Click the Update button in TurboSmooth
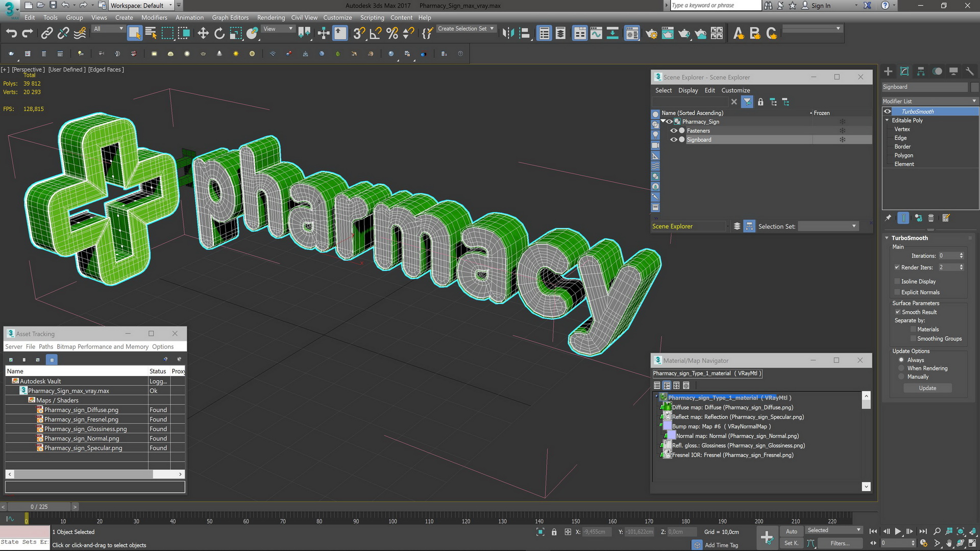980x551 pixels. (927, 388)
